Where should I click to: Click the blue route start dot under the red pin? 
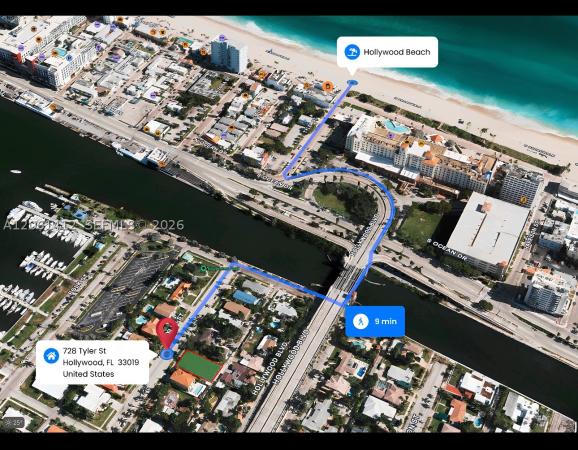[167, 354]
